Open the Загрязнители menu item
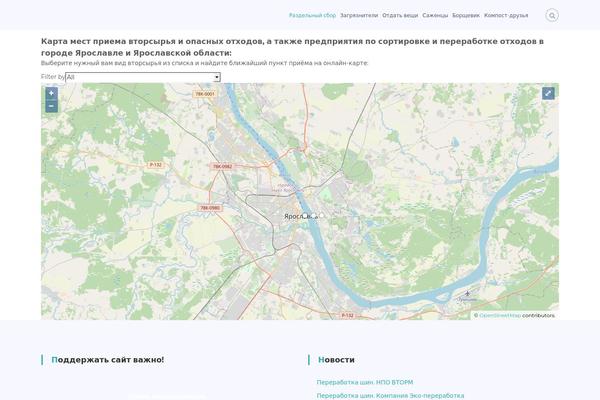 tap(359, 16)
